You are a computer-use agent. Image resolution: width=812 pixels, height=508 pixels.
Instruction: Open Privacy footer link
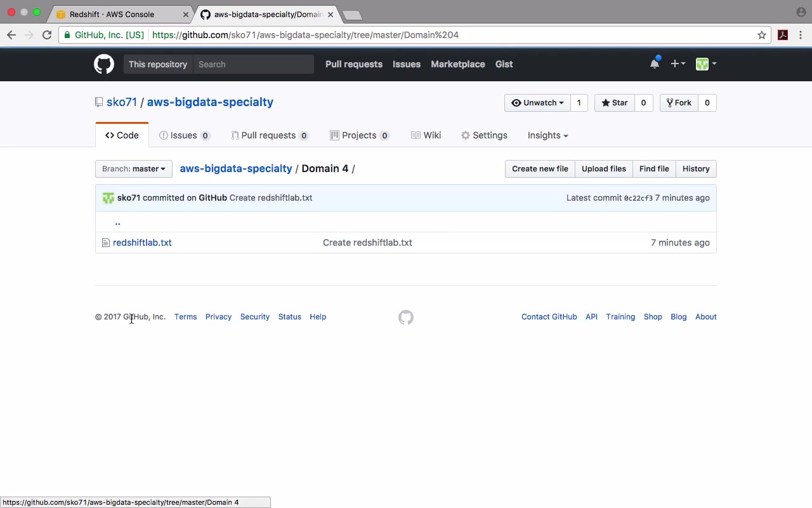(218, 317)
